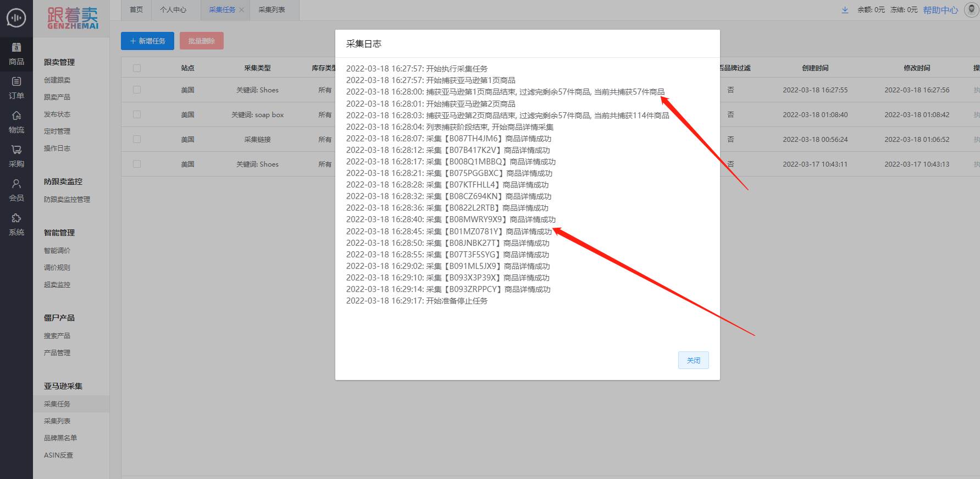Click the 跟卖管理 sidebar group heading
Viewport: 980px width, 479px height.
click(59, 62)
